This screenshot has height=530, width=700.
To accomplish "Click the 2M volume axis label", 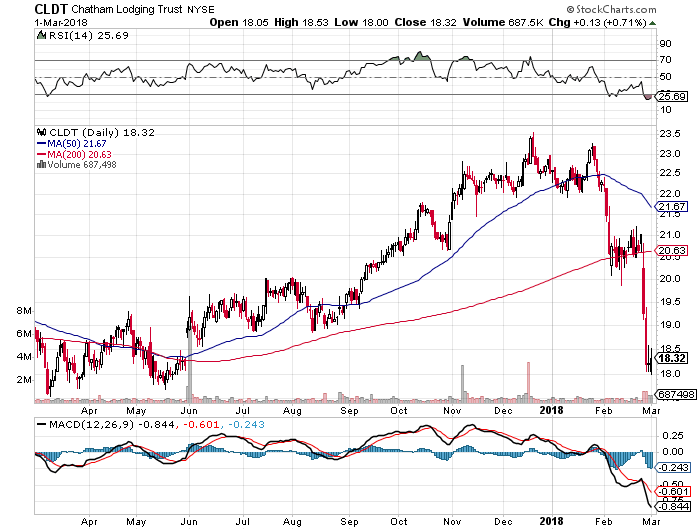I will 24,380.
